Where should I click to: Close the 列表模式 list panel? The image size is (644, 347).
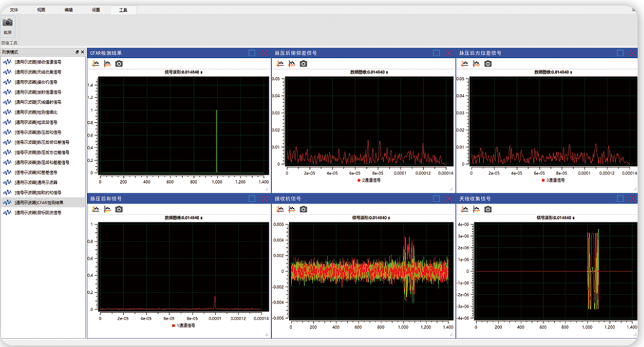tap(82, 52)
